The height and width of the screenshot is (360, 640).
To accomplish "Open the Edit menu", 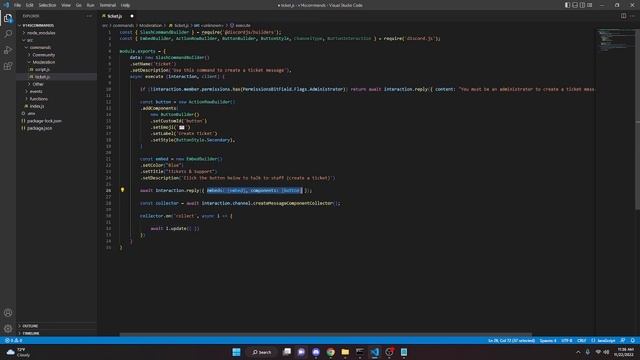I will pos(30,5).
